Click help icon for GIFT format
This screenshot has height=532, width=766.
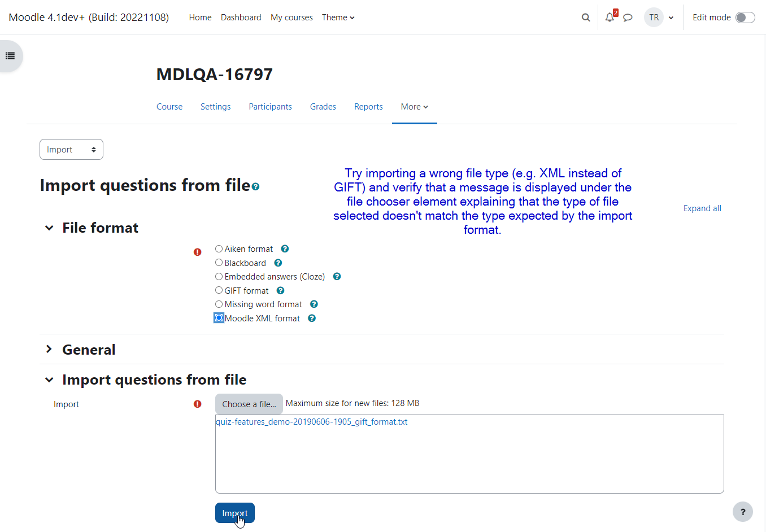(x=280, y=290)
